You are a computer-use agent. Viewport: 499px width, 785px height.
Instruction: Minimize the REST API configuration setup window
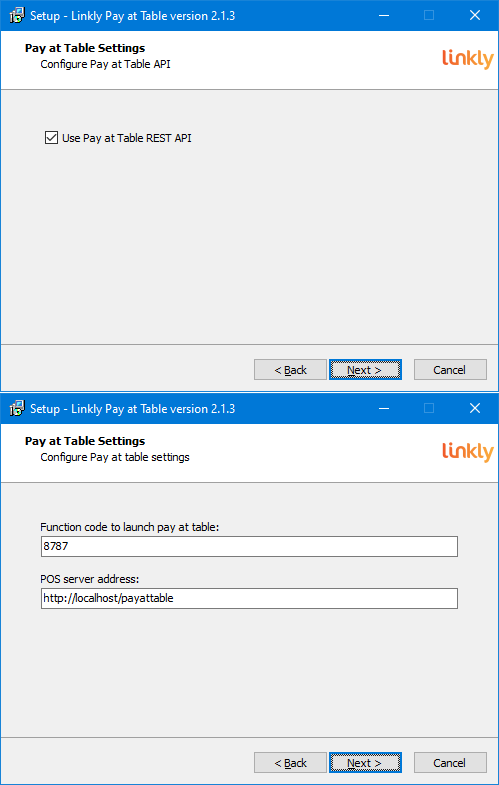pos(384,16)
